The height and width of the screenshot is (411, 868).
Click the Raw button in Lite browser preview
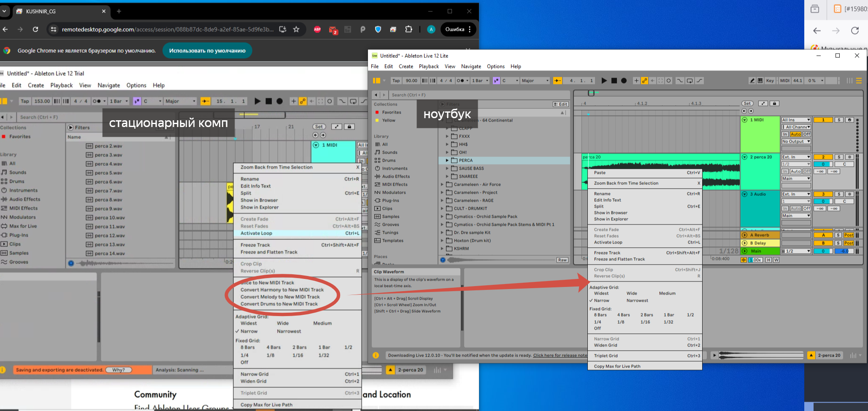coord(562,260)
